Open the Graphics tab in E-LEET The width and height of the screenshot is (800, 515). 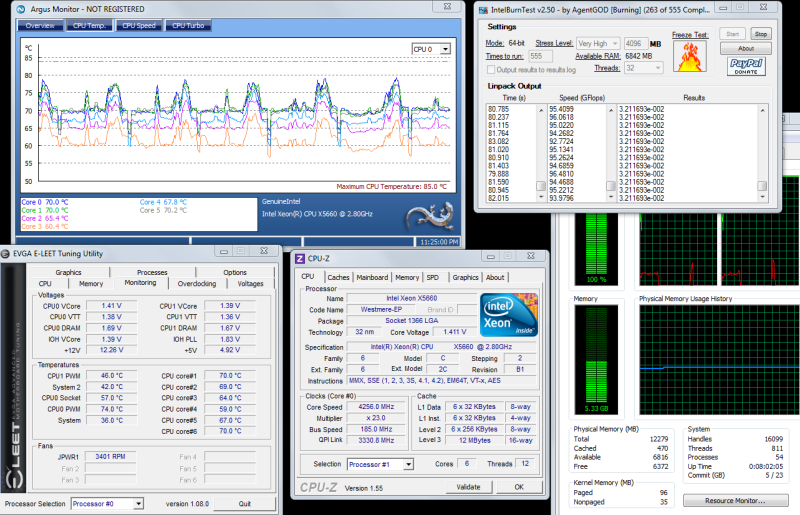pyautogui.click(x=68, y=273)
